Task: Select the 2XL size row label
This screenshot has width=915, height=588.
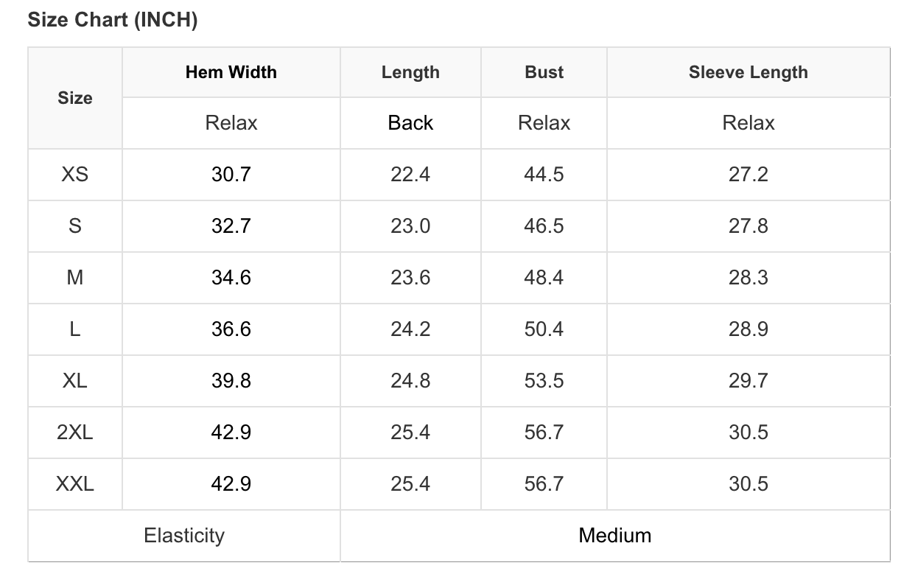Action: 75,433
